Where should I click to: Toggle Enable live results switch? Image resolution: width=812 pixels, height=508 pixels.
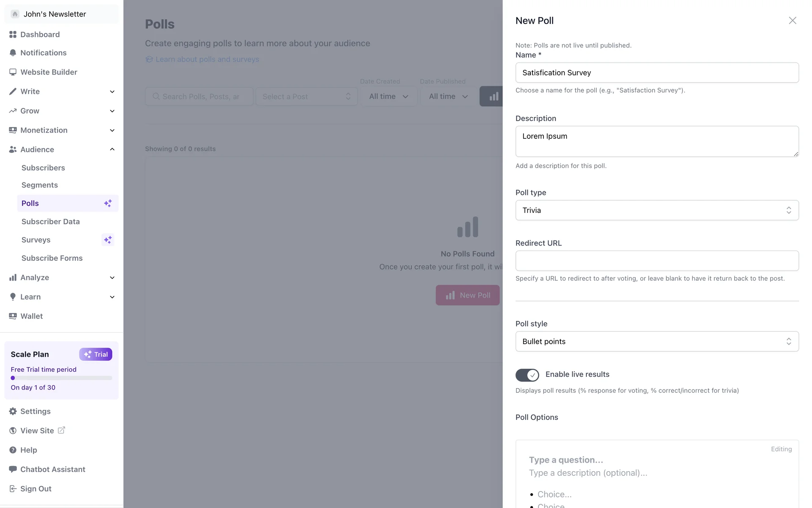pos(527,375)
